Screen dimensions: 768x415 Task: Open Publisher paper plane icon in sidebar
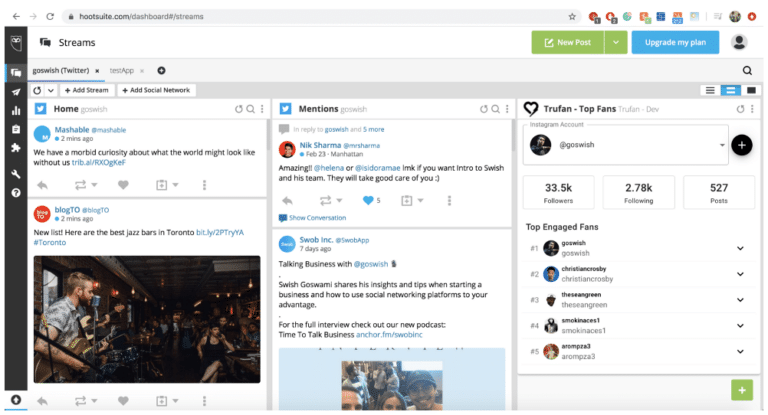[x=16, y=92]
